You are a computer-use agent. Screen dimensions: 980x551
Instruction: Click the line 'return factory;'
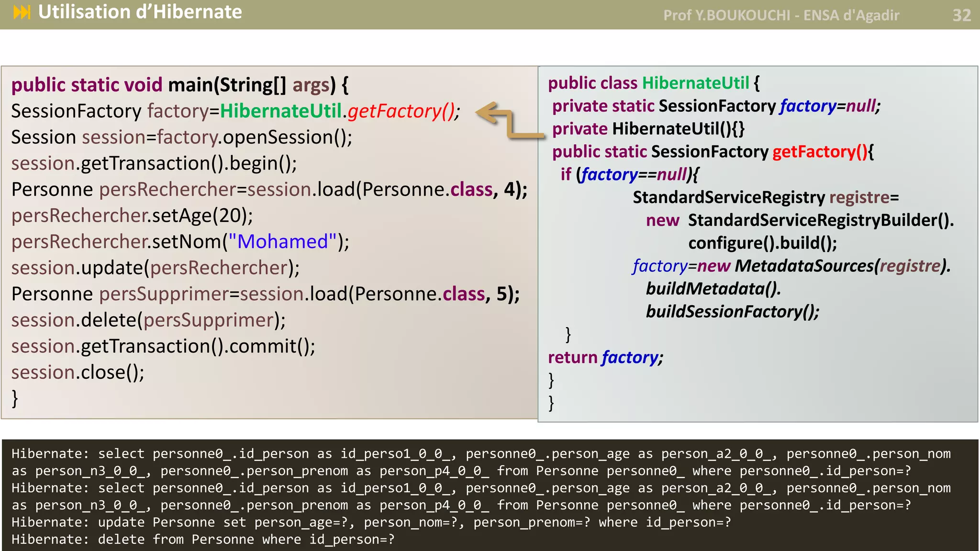pos(606,358)
